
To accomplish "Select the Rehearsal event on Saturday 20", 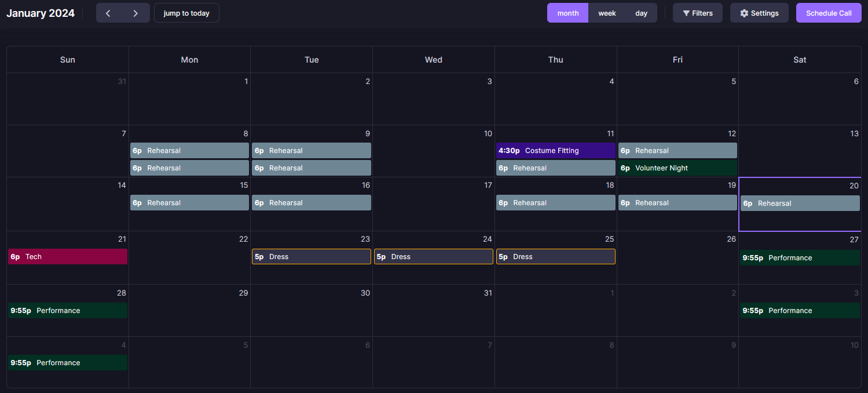I will [x=800, y=203].
